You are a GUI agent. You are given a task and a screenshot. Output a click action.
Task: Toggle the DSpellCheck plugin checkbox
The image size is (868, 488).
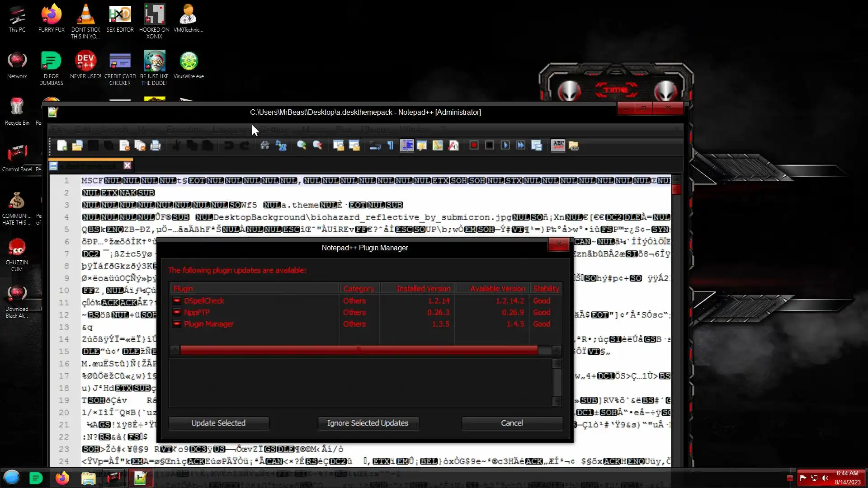coord(177,300)
